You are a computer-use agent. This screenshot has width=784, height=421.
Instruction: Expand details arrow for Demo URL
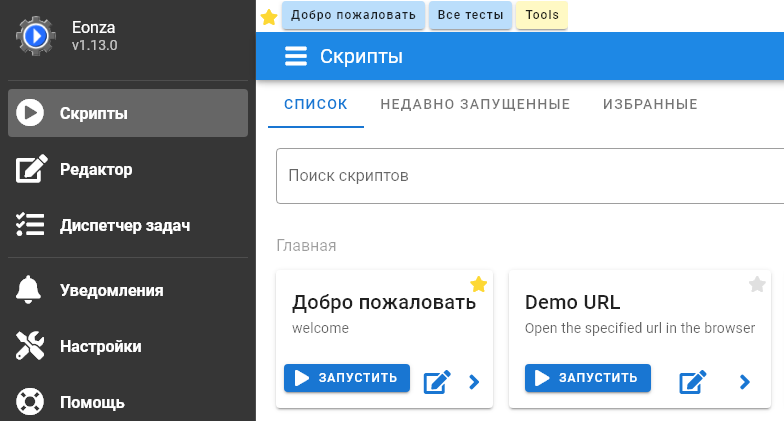click(x=744, y=381)
